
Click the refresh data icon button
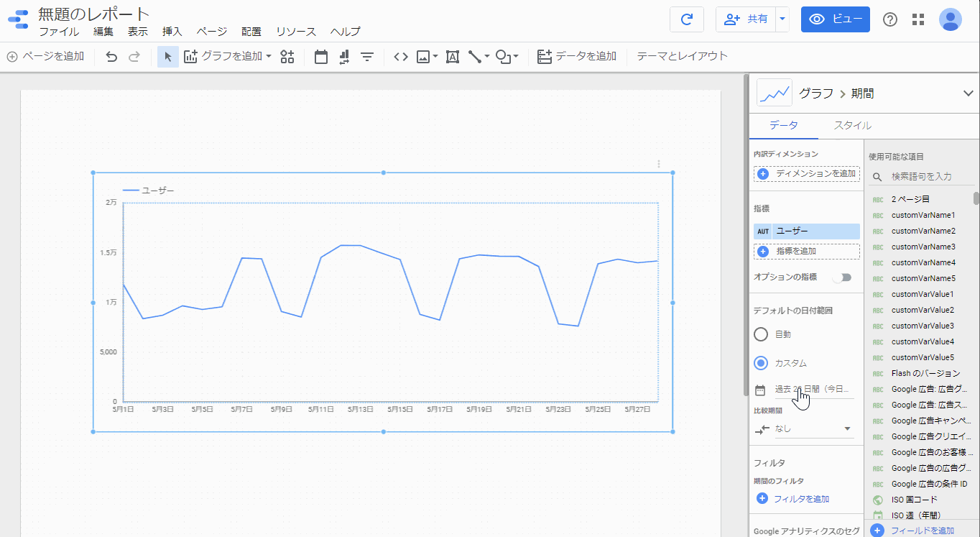[687, 19]
